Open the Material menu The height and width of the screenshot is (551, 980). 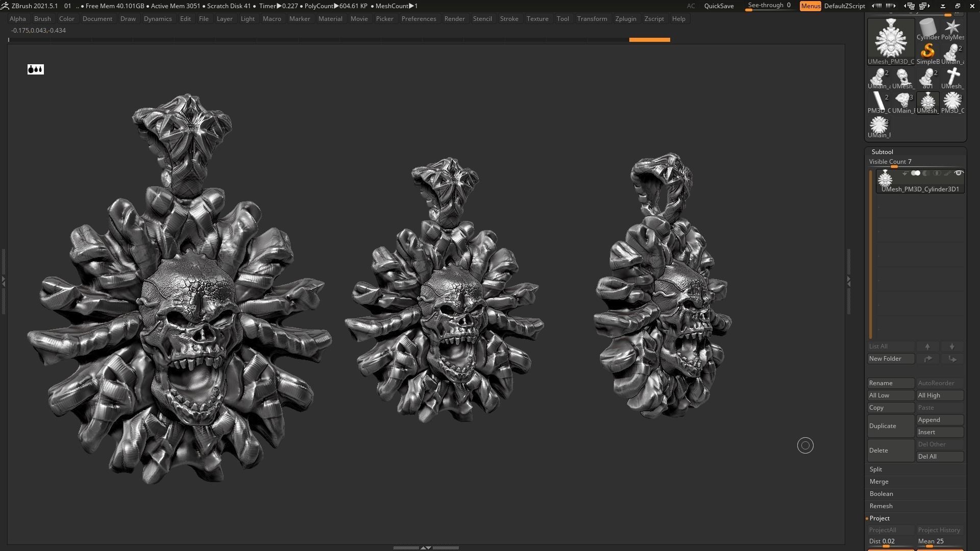[x=330, y=19]
